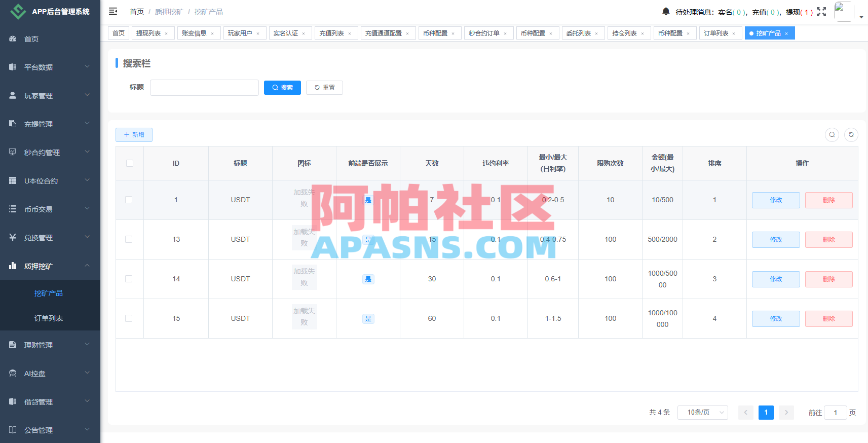Collapse the 质押挖矿 sidebar menu
Image resolution: width=868 pixels, height=443 pixels.
click(x=50, y=266)
